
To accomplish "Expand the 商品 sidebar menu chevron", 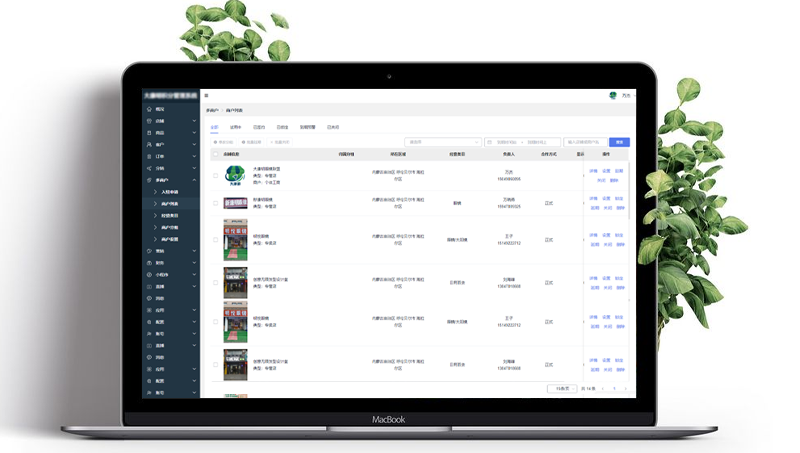I will tap(194, 133).
